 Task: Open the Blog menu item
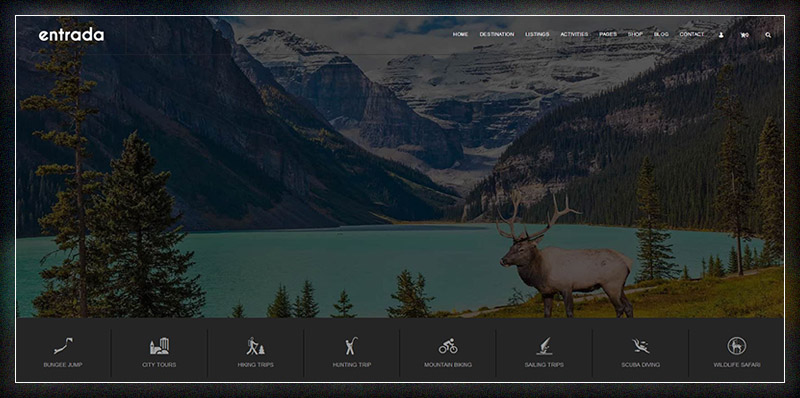661,34
